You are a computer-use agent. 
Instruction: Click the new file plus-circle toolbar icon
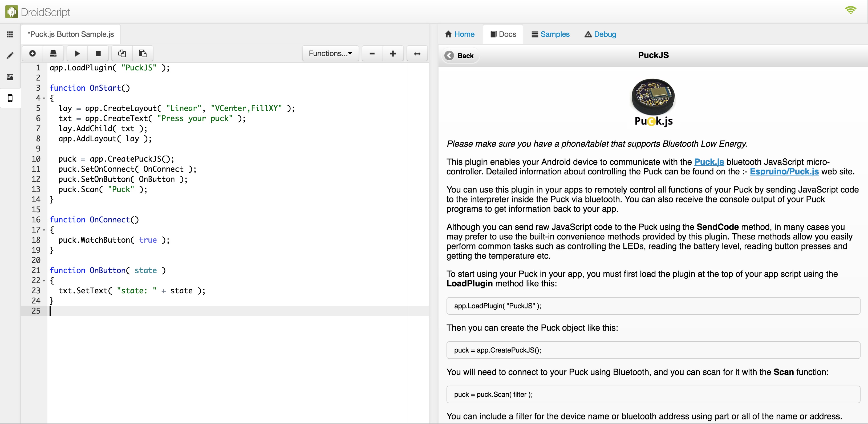pos(32,53)
